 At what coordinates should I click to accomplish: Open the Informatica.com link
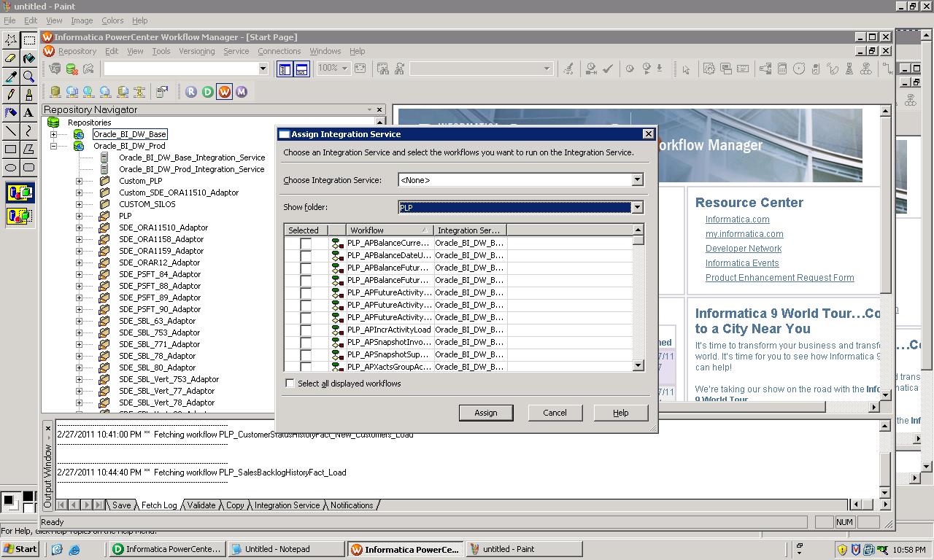pyautogui.click(x=737, y=219)
